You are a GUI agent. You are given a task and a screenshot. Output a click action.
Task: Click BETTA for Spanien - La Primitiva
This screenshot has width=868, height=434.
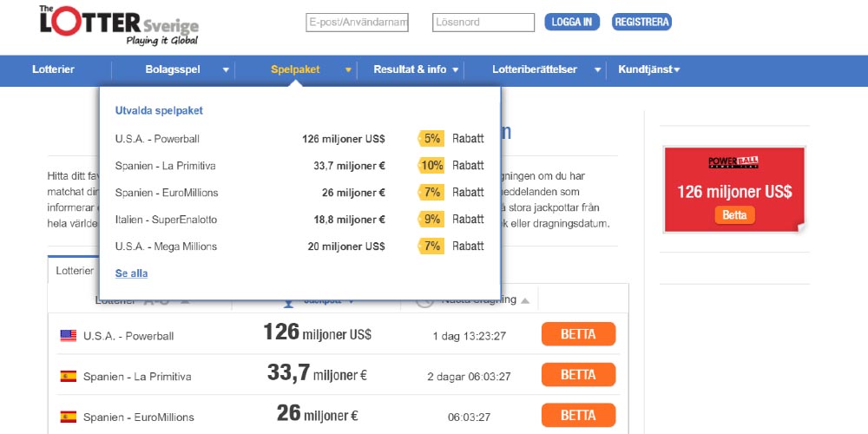[x=578, y=375]
